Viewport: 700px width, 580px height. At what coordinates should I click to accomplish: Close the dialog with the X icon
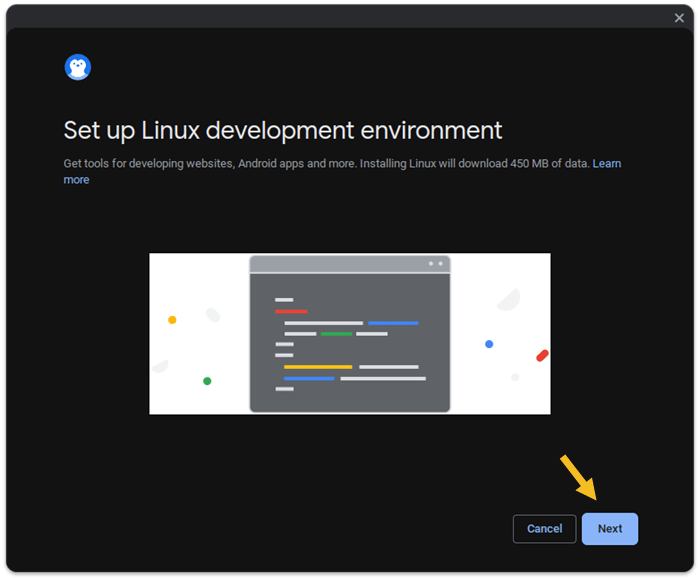(679, 18)
